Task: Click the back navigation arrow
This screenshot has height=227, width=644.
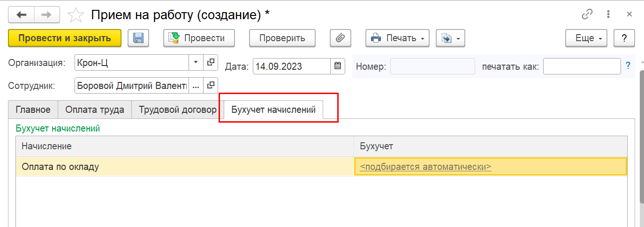Action: click(21, 15)
